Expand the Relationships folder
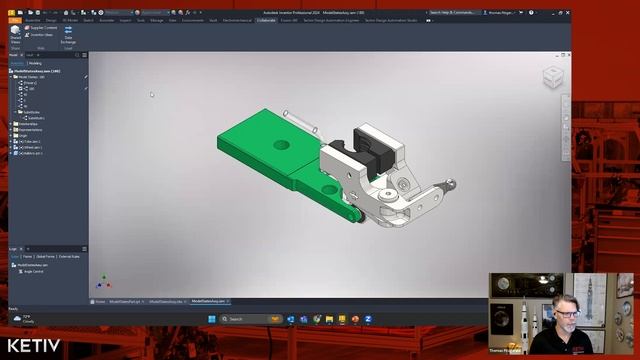Image resolution: width=640 pixels, height=360 pixels. 11,124
